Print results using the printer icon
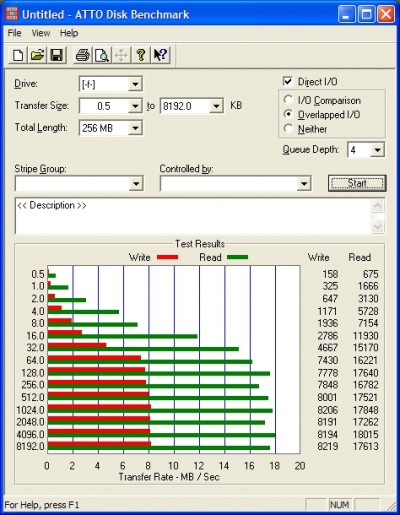 coord(82,55)
